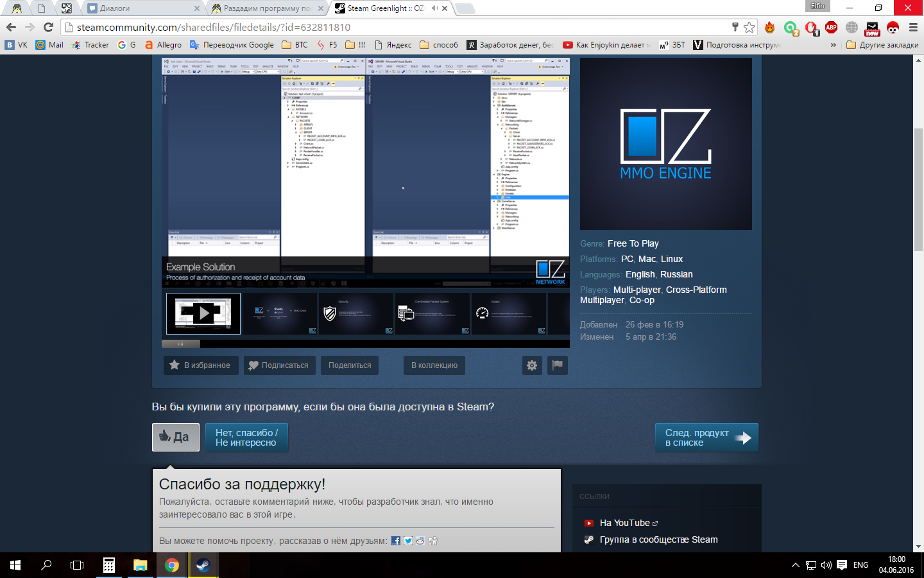Screen dimensions: 924x578
Task: Reload the Steam Greenlight page
Action: [48, 27]
